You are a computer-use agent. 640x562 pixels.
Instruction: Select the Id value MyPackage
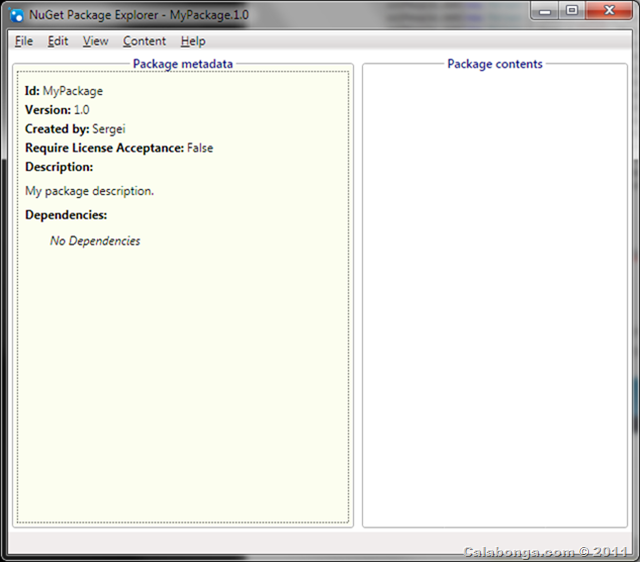pos(73,91)
